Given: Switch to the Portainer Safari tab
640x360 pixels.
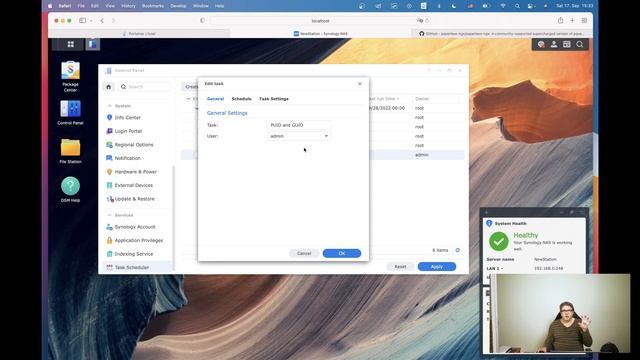Looking at the screenshot, I should [139, 33].
